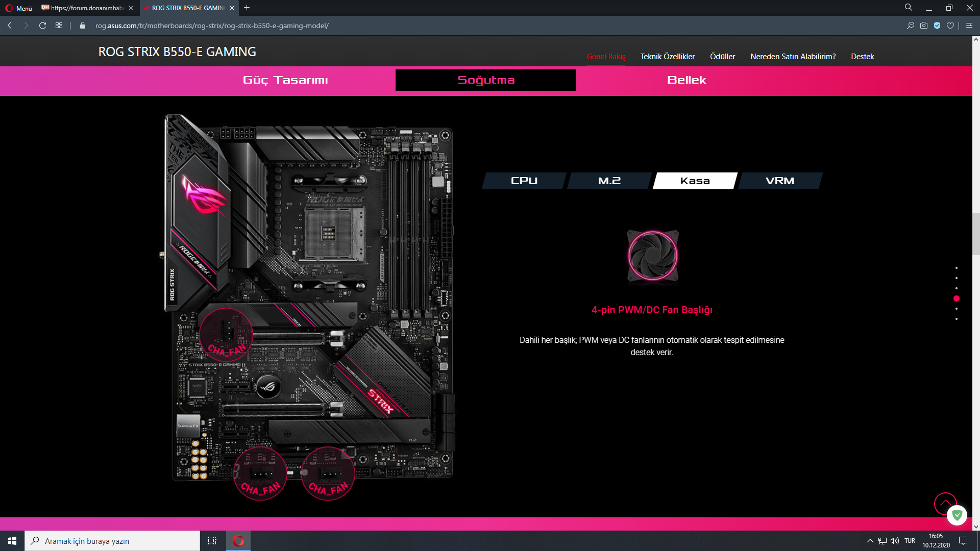The height and width of the screenshot is (551, 980).
Task: Open Opera easy setup icon
Action: (x=969, y=26)
